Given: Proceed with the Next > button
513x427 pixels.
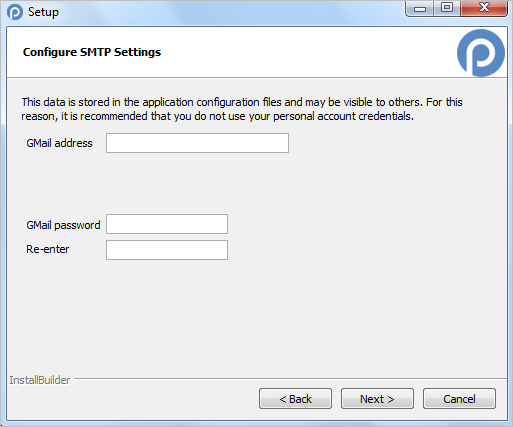Looking at the screenshot, I should (x=377, y=398).
